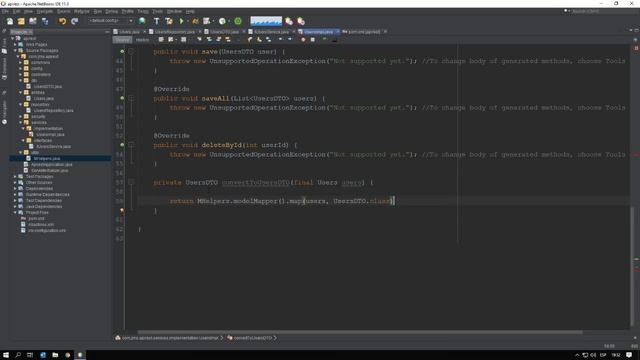Click the Undo arrow icon
The height and width of the screenshot is (360, 640).
[62, 21]
